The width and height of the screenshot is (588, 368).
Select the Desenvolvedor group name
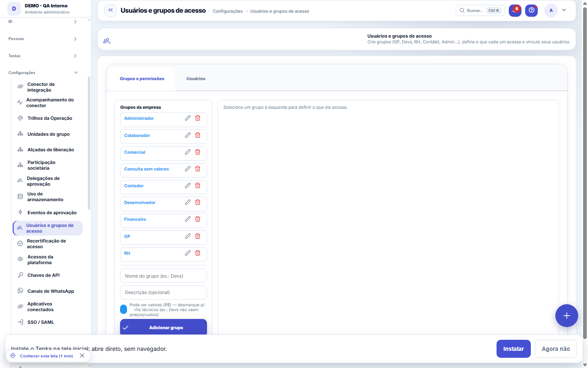pos(140,203)
